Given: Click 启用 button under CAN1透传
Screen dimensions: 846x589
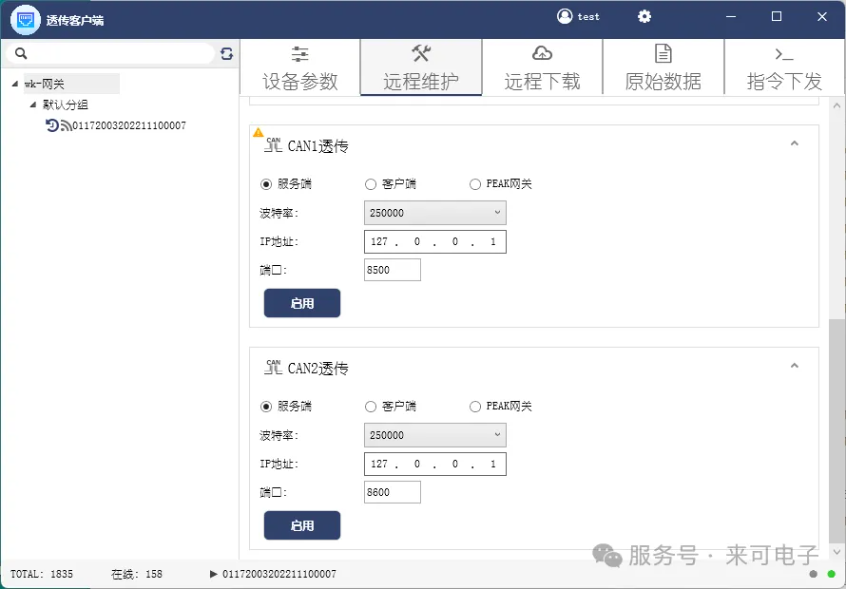Looking at the screenshot, I should [x=302, y=303].
